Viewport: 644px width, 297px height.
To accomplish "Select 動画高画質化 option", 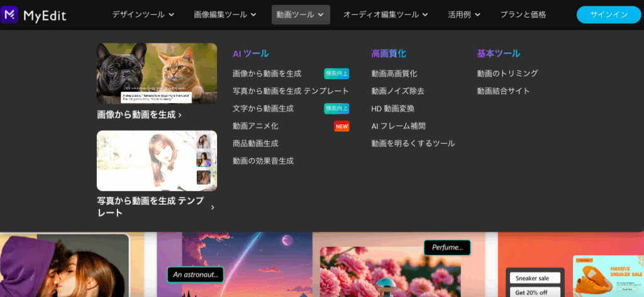I will [394, 73].
